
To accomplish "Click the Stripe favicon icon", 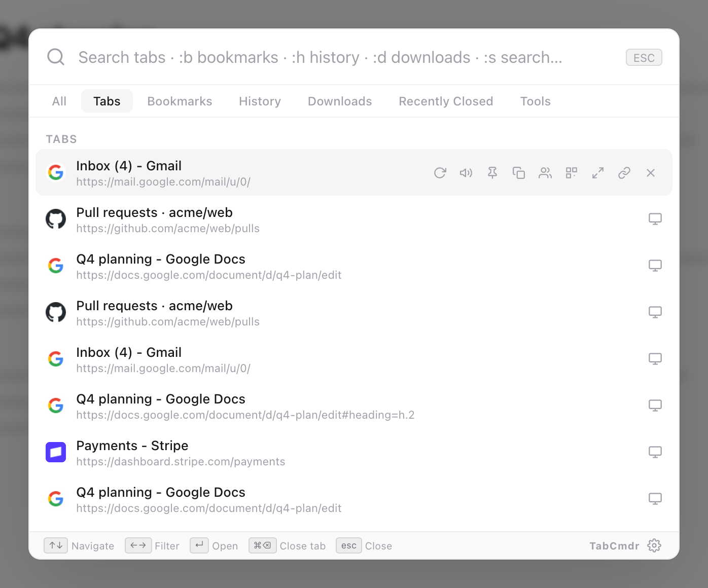I will click(56, 452).
